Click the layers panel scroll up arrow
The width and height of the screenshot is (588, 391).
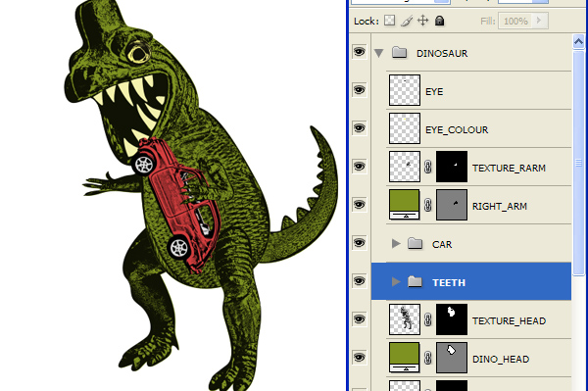click(x=578, y=41)
